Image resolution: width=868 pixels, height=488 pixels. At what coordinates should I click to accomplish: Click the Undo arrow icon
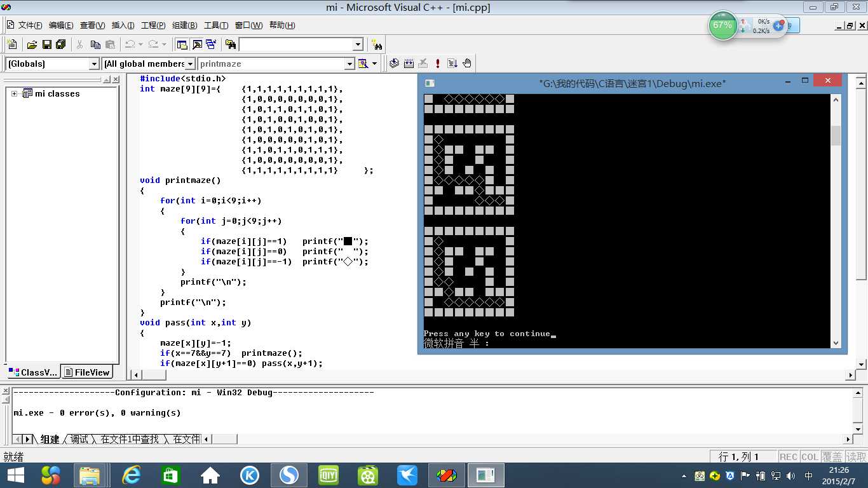click(130, 44)
